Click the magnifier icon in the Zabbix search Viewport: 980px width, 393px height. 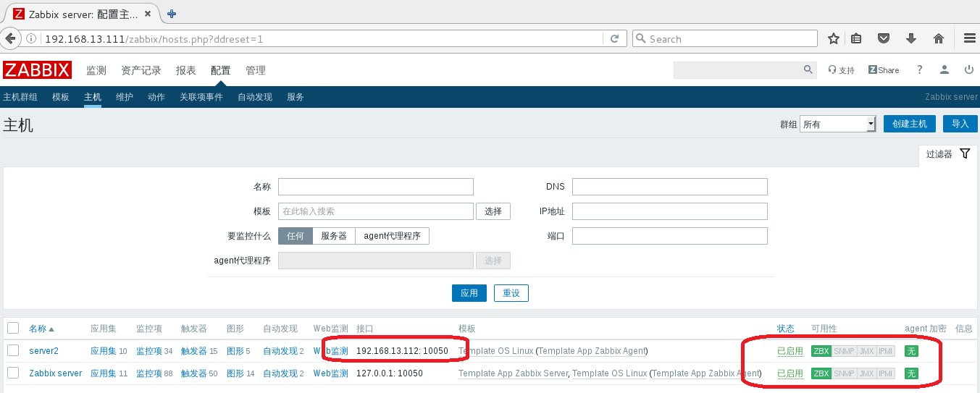pos(808,69)
